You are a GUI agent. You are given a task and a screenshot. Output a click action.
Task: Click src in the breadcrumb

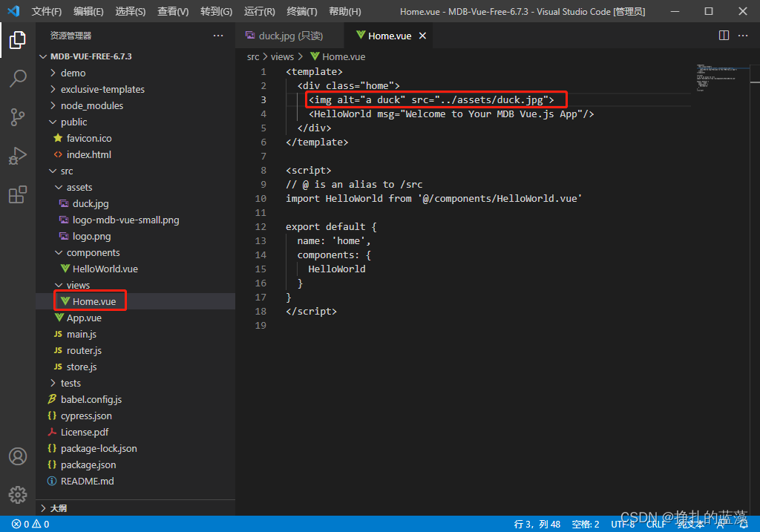253,56
